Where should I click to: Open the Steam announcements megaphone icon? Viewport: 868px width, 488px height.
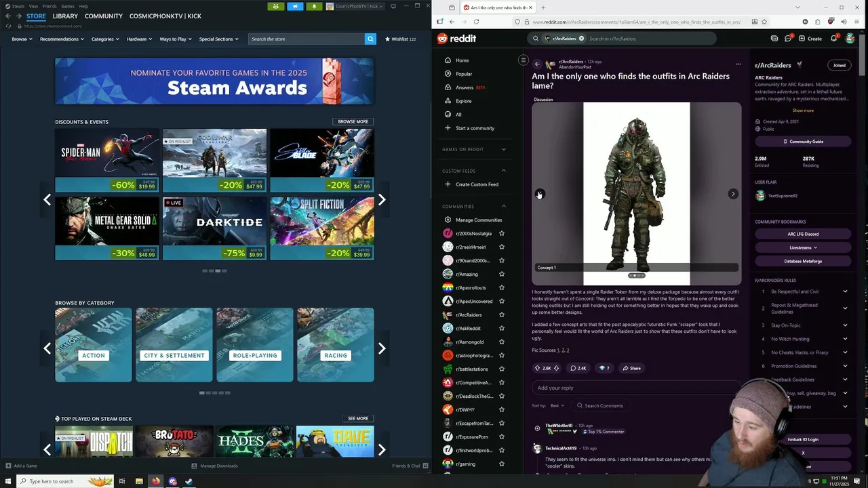(x=295, y=6)
